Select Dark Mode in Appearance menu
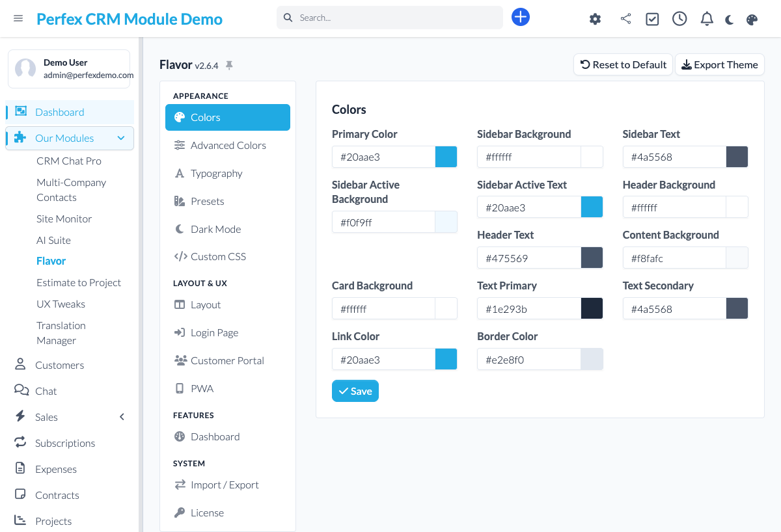781x532 pixels. 215,229
